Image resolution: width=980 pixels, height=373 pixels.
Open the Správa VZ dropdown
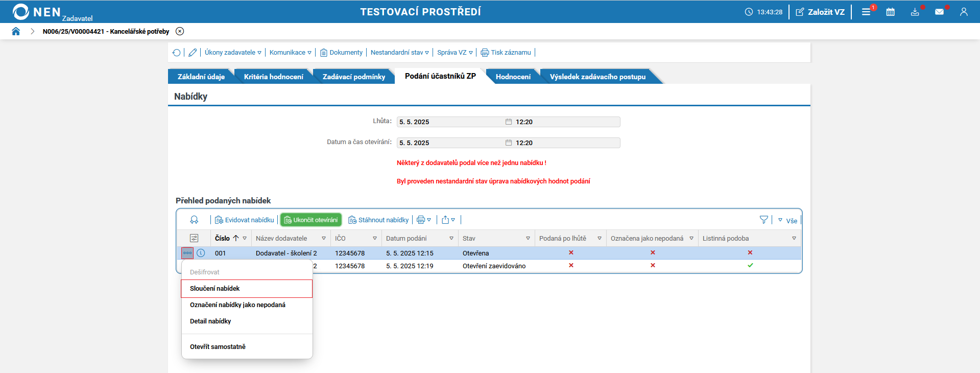pos(455,53)
